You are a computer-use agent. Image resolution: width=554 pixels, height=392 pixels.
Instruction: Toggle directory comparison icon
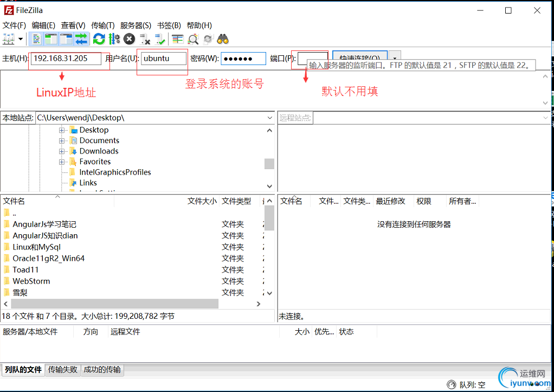coord(193,39)
